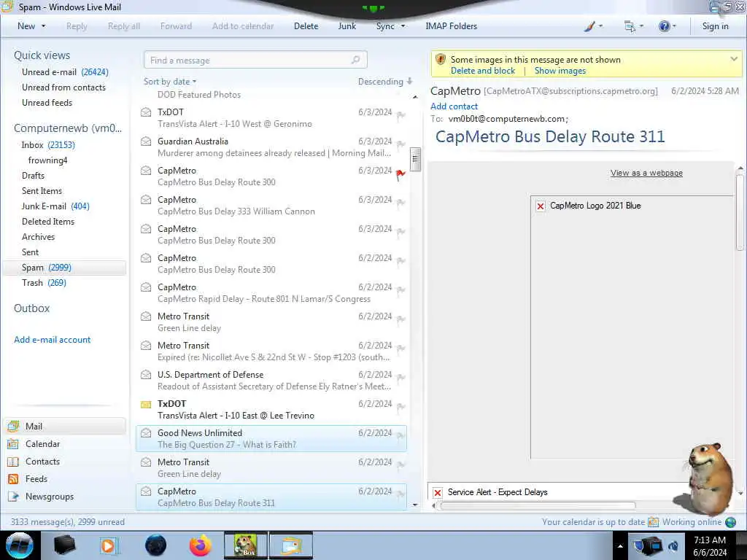
Task: Toggle the red flag on CapMetro Route 300
Action: [x=400, y=175]
